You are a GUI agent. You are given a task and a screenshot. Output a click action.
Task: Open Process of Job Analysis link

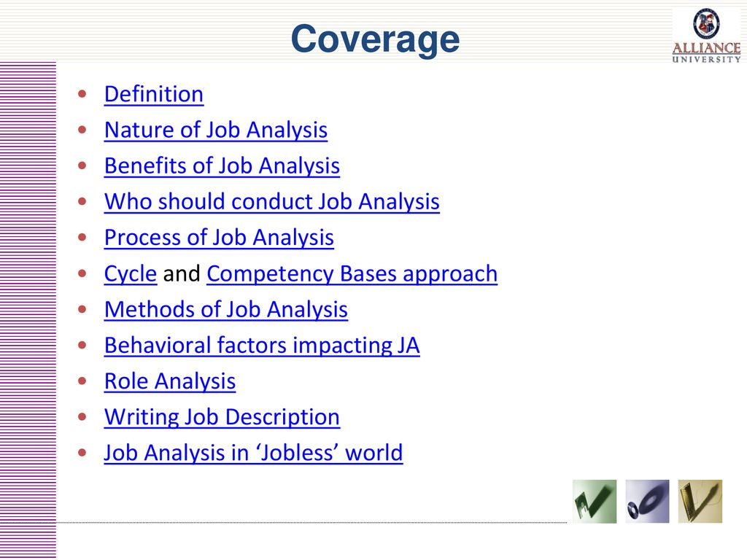pos(219,238)
